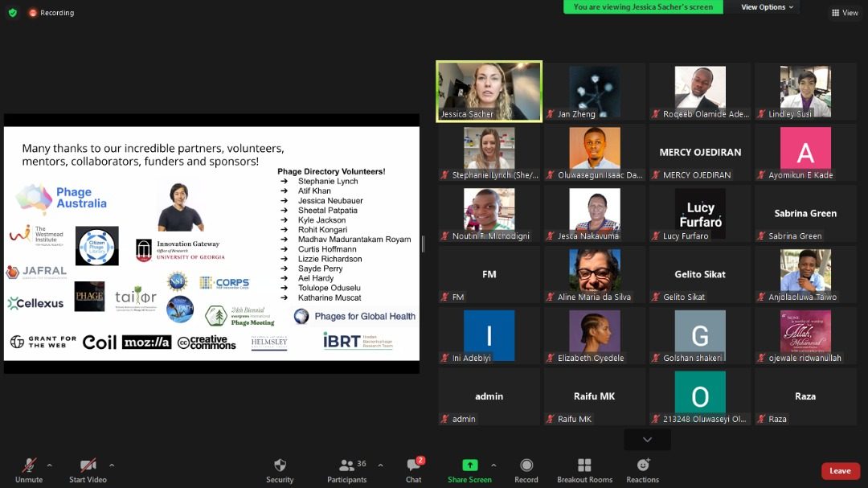Start recording with the Record icon

(526, 465)
